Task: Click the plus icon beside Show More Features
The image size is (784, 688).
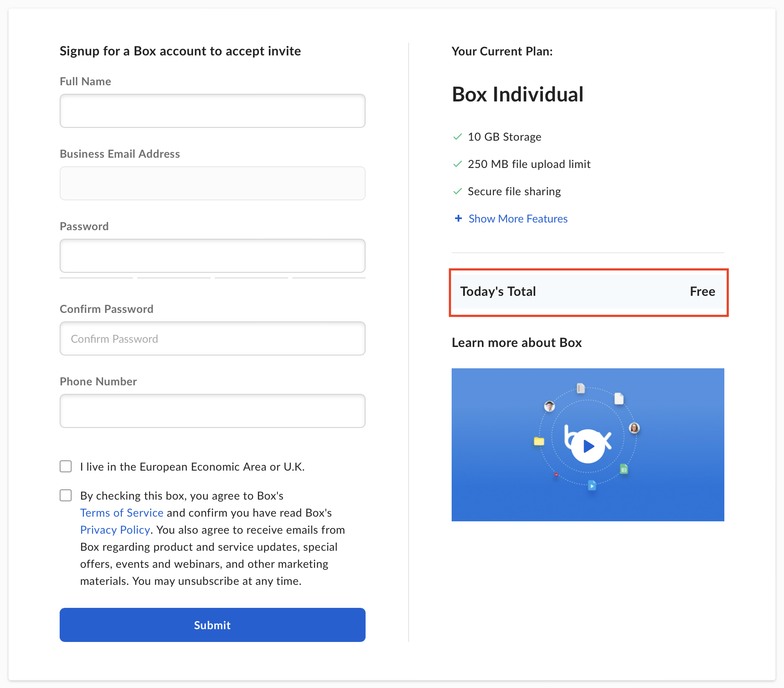Action: click(x=458, y=219)
